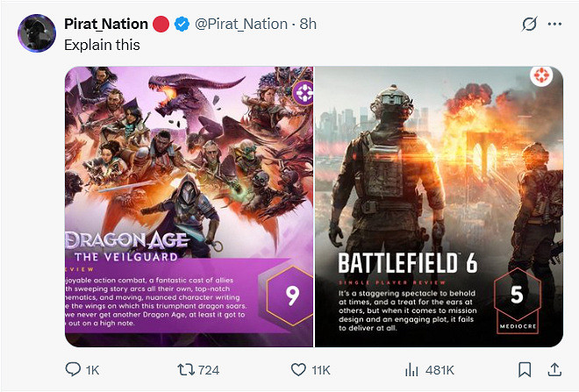Bookmark this Pirat_Nation post
579x392 pixels.
(525, 370)
